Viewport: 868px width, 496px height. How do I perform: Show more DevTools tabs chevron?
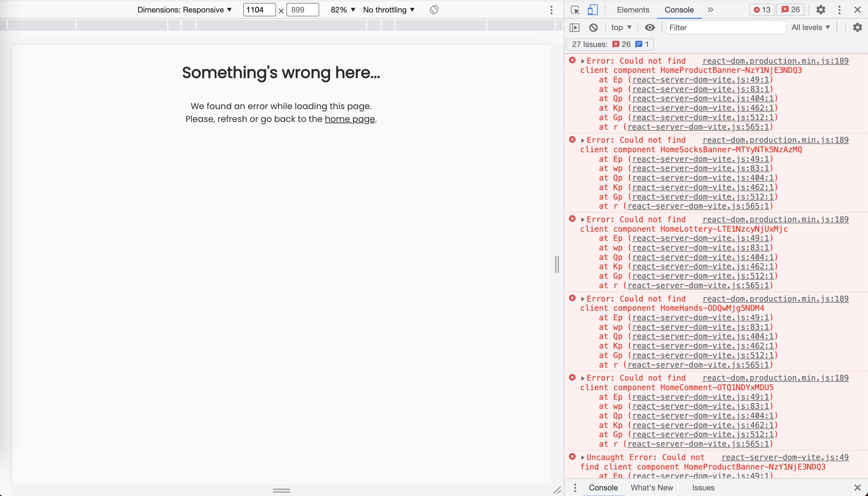(710, 10)
